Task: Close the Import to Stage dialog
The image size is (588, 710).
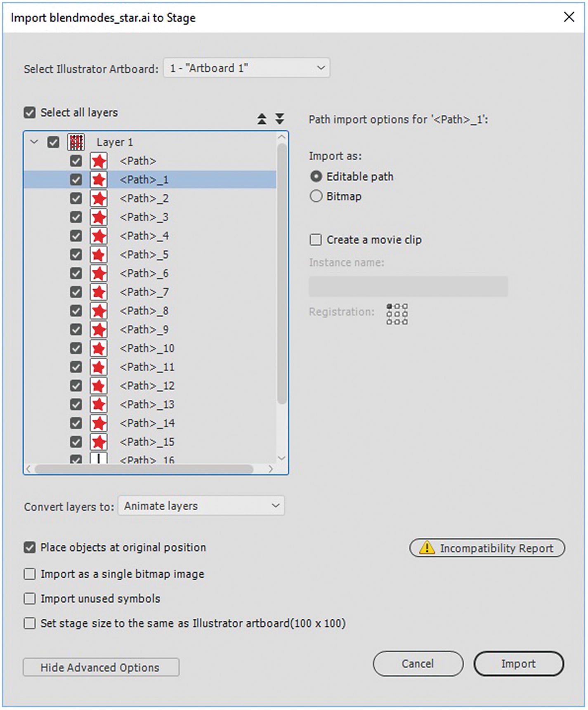Action: [x=569, y=17]
